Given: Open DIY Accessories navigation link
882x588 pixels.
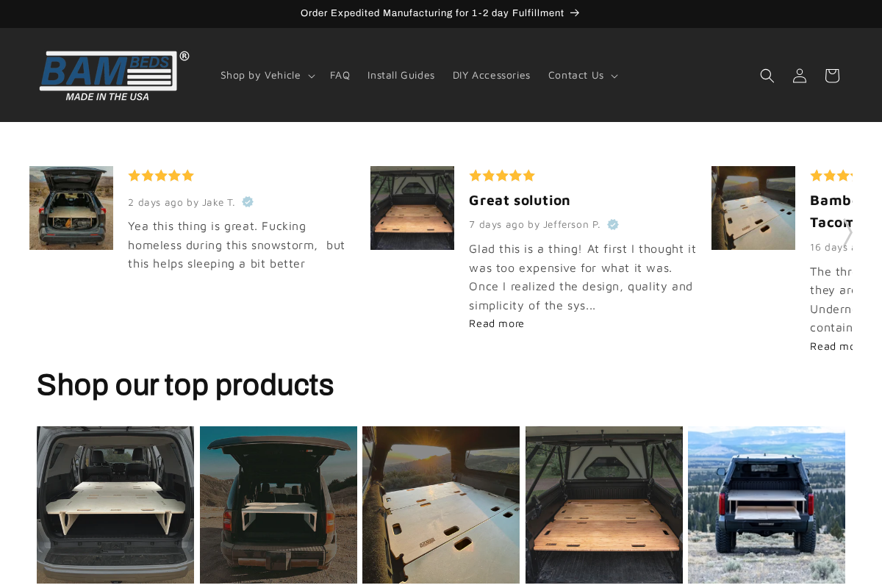Looking at the screenshot, I should point(491,75).
